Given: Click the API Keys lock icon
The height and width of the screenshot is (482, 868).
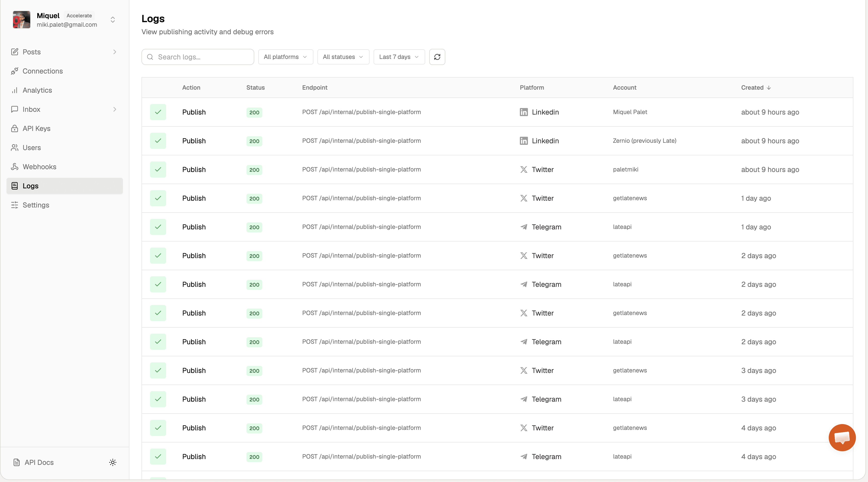Looking at the screenshot, I should [15, 128].
